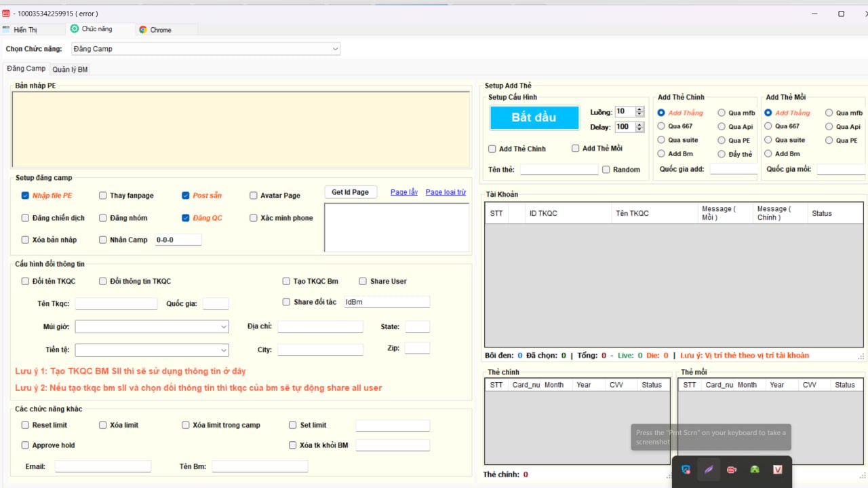Click the purple feather icon in tray popup
The height and width of the screenshot is (488, 868).
click(x=709, y=470)
